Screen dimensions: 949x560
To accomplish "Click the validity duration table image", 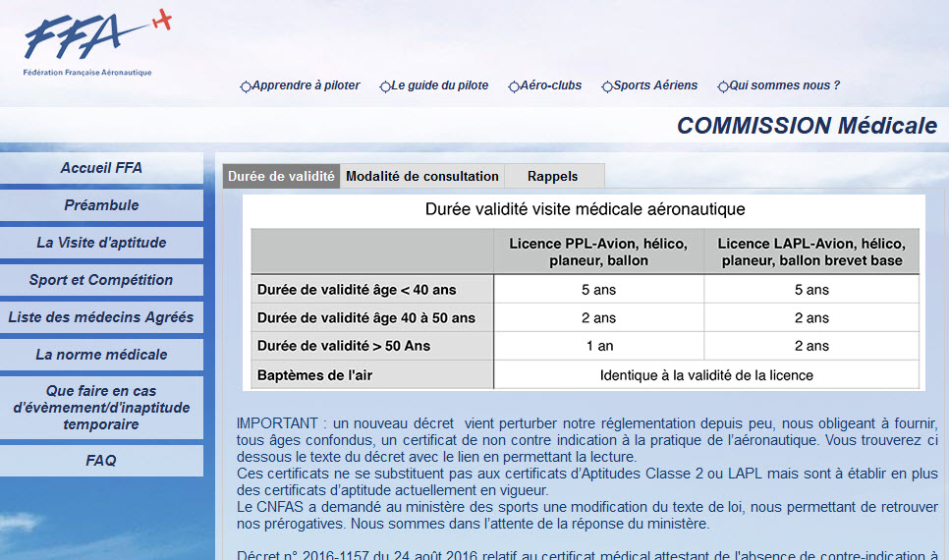I will [x=584, y=293].
